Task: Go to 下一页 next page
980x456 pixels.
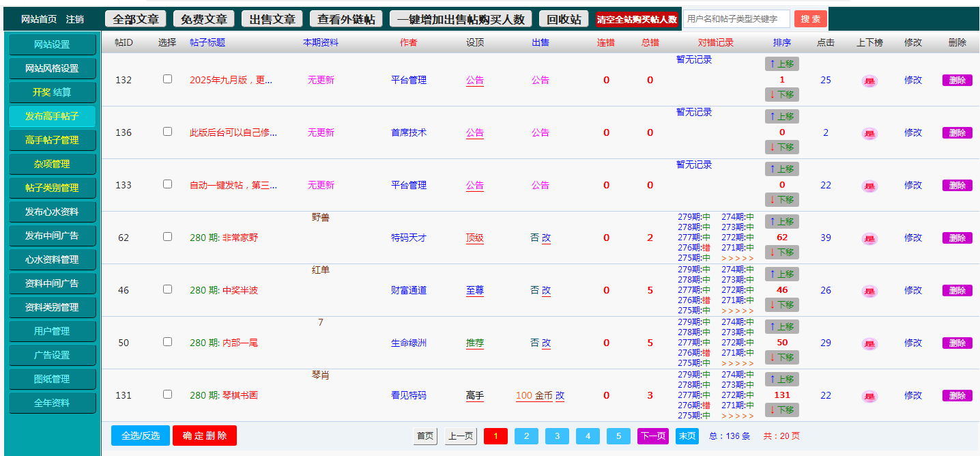Action: pyautogui.click(x=652, y=436)
